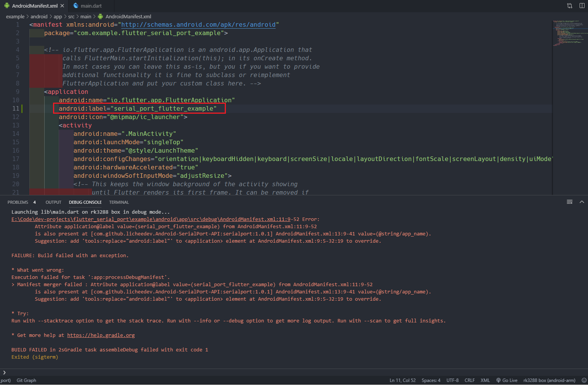Click the <application tag on line 9
The image size is (588, 385).
66,92
